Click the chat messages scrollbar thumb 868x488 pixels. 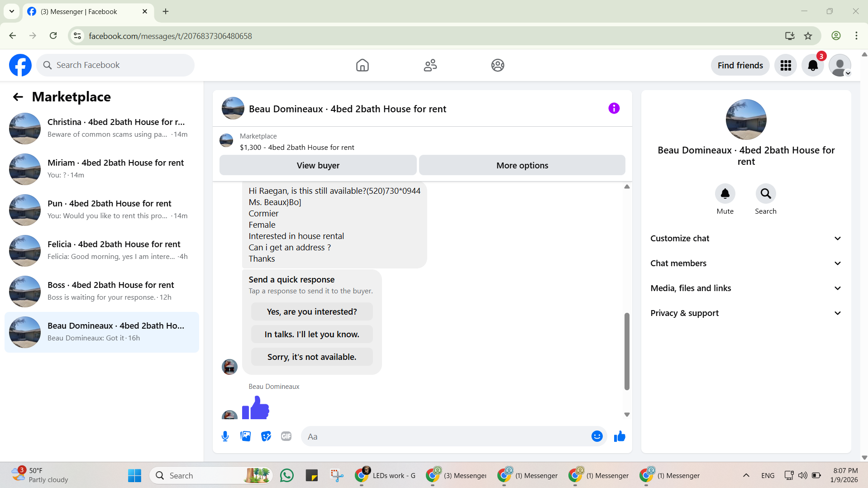627,351
